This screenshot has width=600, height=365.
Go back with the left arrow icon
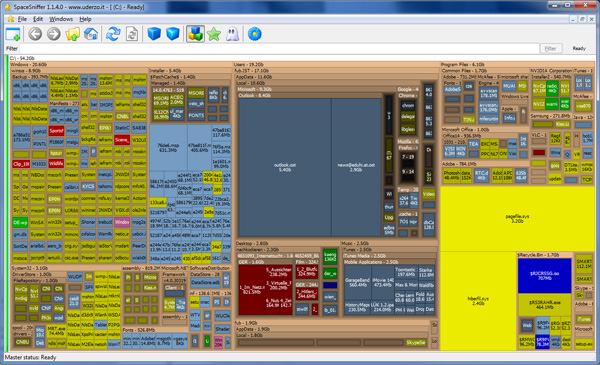pyautogui.click(x=35, y=34)
